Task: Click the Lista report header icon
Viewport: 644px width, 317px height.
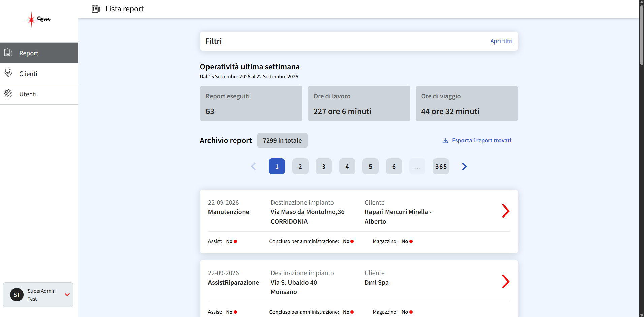Action: tap(96, 9)
